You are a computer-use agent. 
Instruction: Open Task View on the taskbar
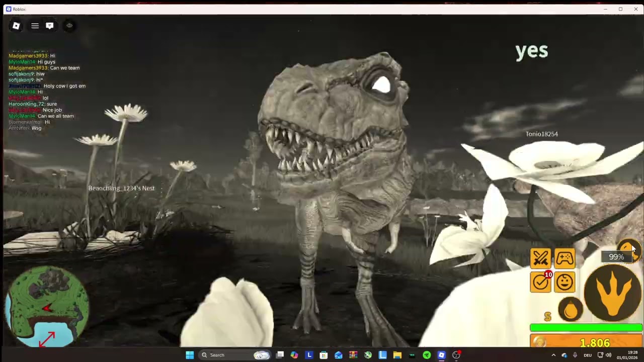[x=280, y=355]
